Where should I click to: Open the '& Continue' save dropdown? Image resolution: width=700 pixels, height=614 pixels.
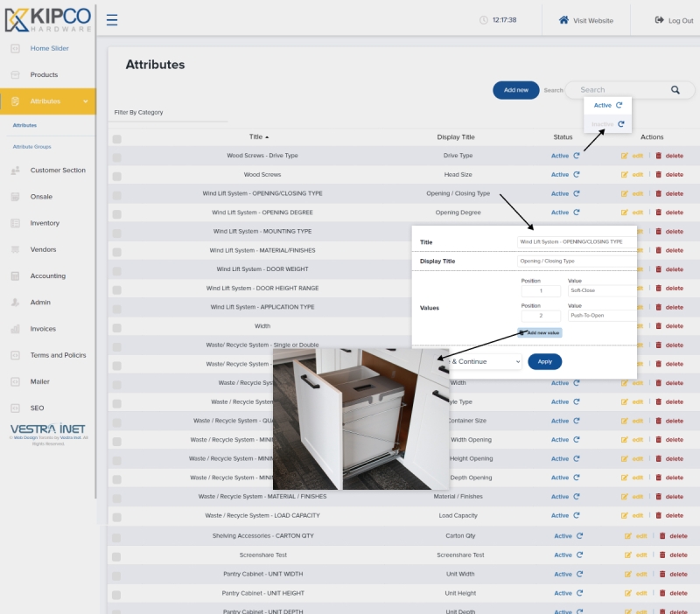pos(484,361)
